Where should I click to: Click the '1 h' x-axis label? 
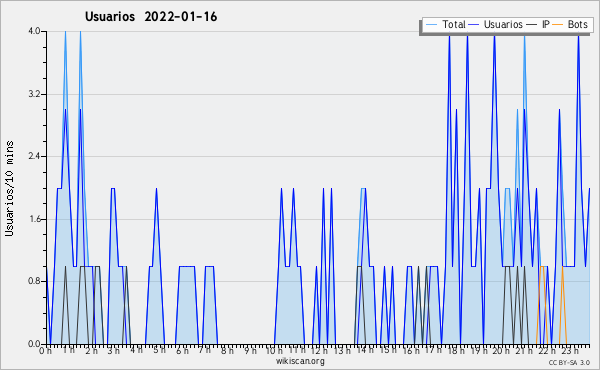click(x=68, y=350)
